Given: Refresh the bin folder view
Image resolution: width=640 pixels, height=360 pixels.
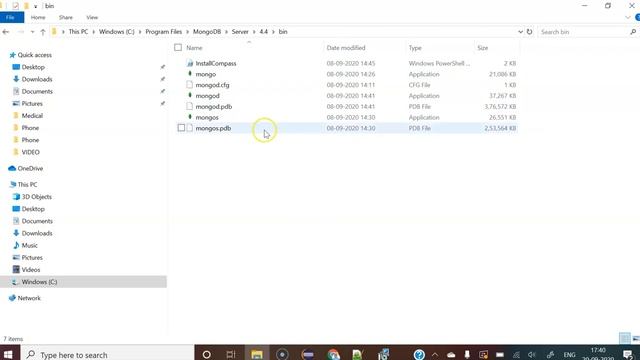Looking at the screenshot, I should tap(529, 32).
